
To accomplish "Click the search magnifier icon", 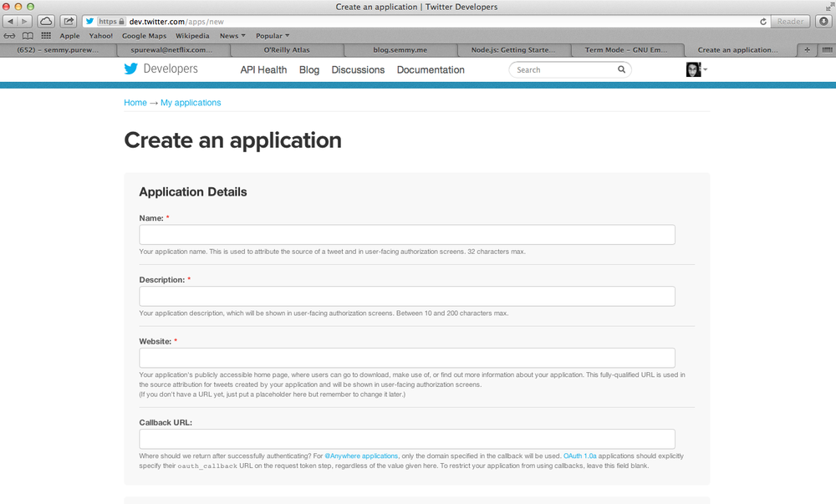I will point(622,69).
